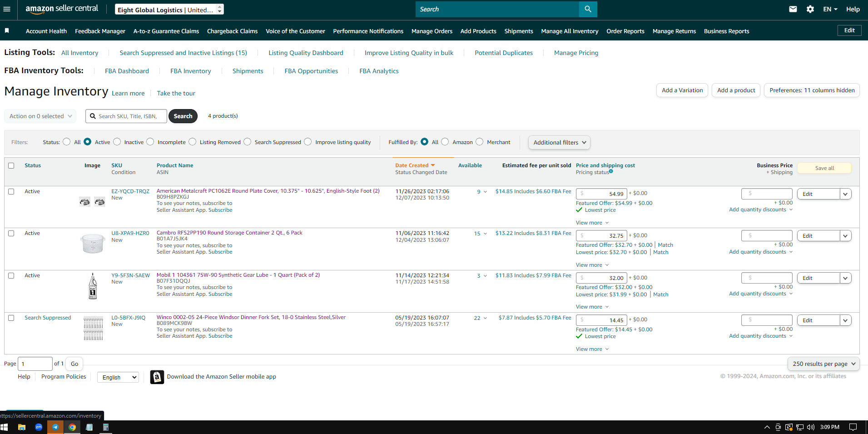Image resolution: width=868 pixels, height=434 pixels.
Task: Open the Action on 0 selected dropdown
Action: 40,116
